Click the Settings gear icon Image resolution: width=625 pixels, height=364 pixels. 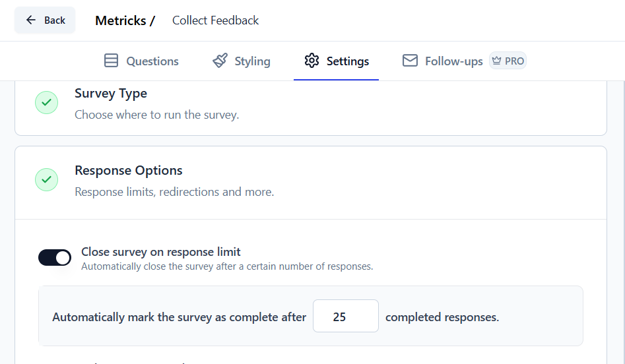(312, 61)
